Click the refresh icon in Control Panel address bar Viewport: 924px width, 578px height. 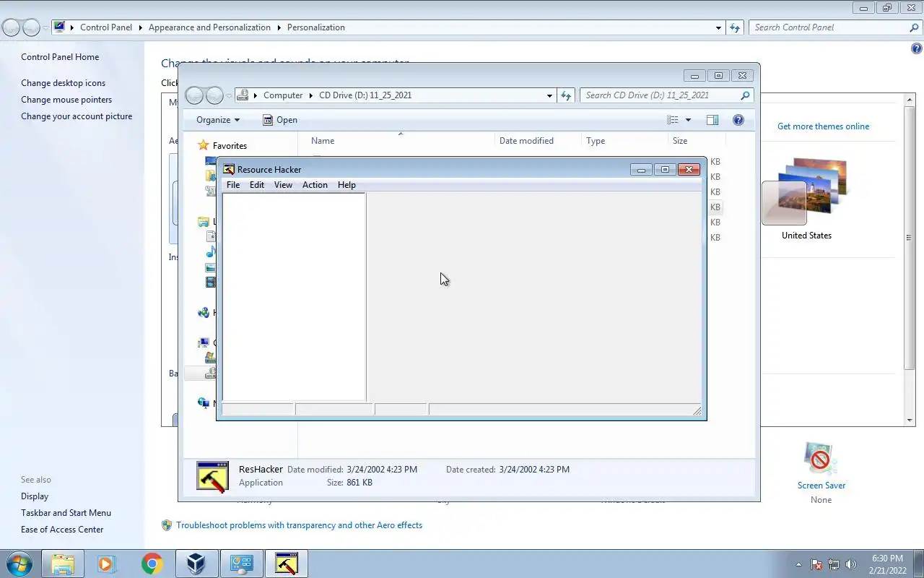[x=735, y=27]
